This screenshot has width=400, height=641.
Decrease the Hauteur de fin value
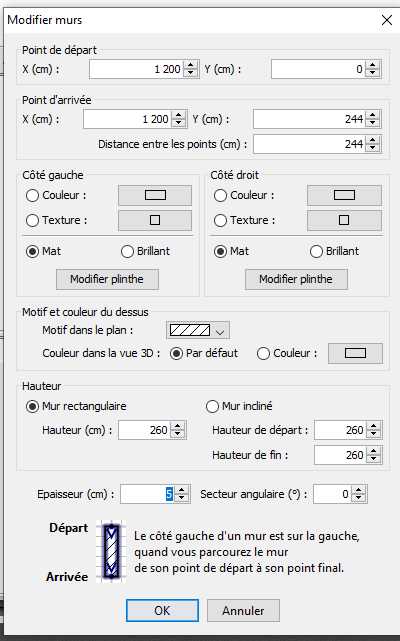click(373, 459)
